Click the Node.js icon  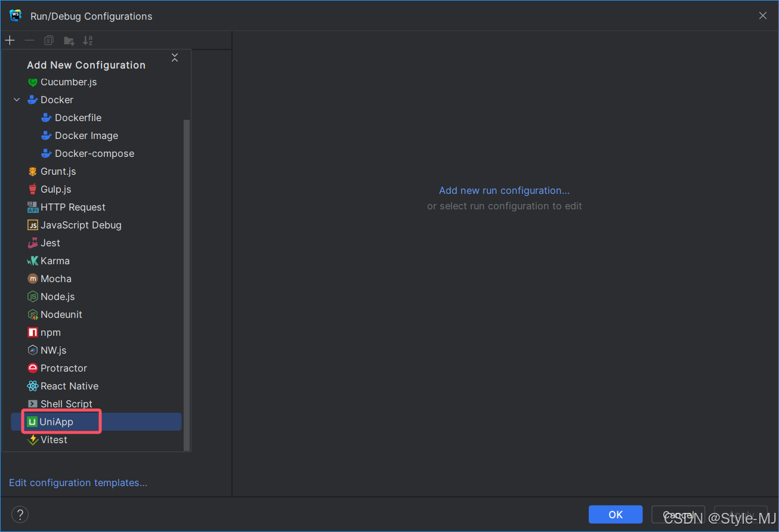click(33, 296)
